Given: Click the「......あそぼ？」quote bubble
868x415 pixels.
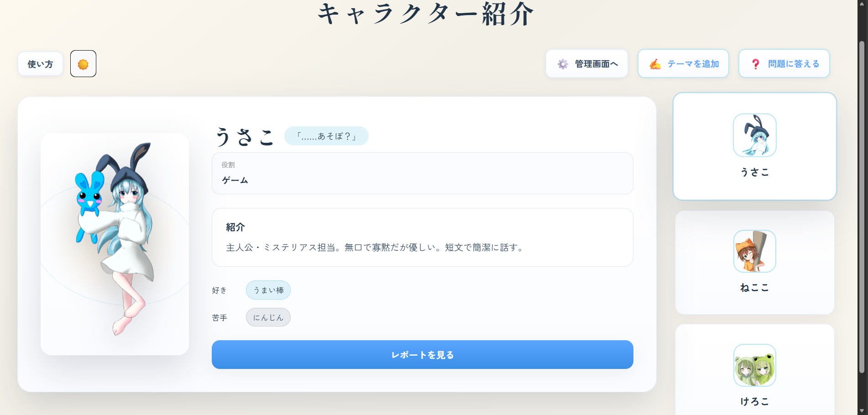Looking at the screenshot, I should 326,136.
